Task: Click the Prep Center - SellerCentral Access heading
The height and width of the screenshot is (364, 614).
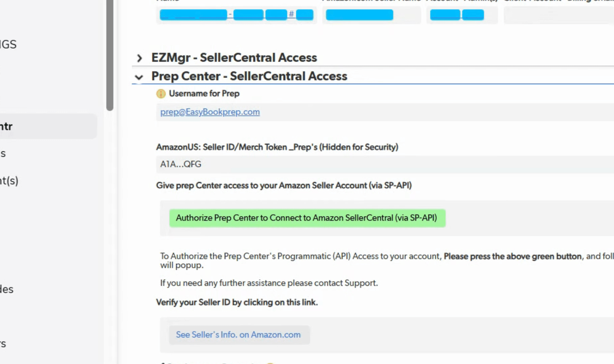Action: pyautogui.click(x=249, y=76)
